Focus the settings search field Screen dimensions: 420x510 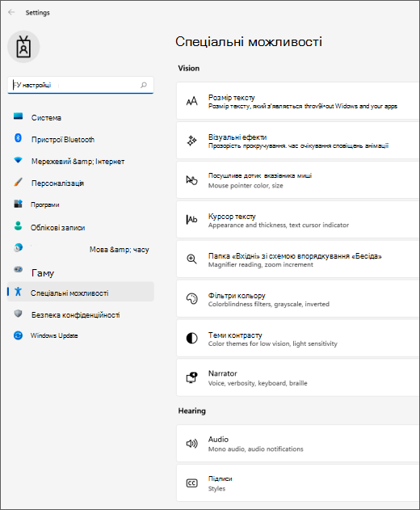(x=80, y=85)
